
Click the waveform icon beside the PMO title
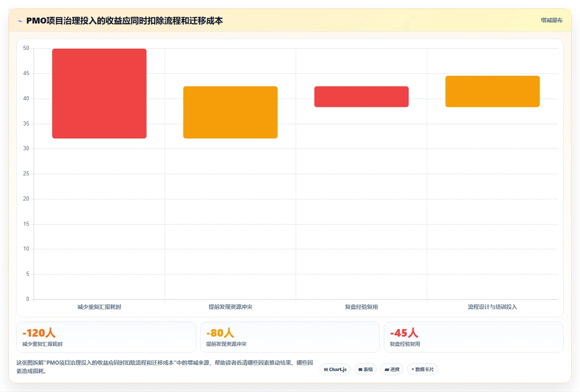coord(20,21)
